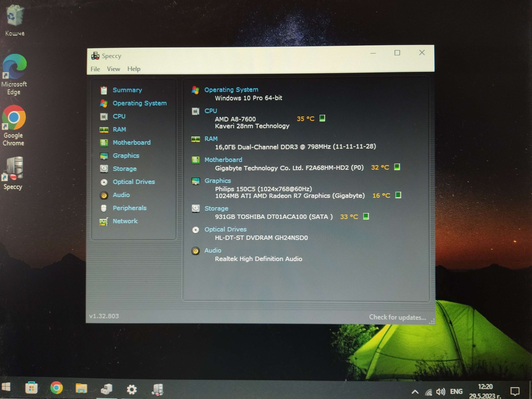532x399 pixels.
Task: Click the v1.32.803 version text
Action: point(104,316)
